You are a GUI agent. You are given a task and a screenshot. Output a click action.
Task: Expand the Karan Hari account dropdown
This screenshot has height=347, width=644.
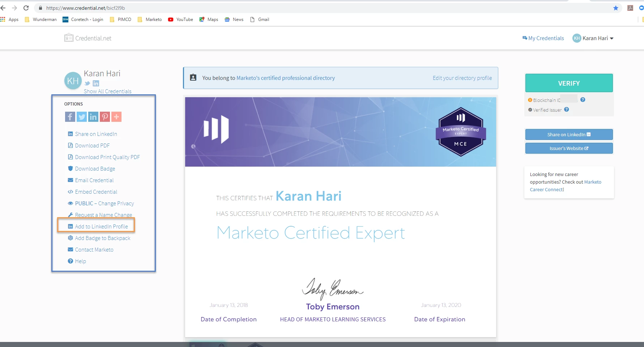click(593, 38)
